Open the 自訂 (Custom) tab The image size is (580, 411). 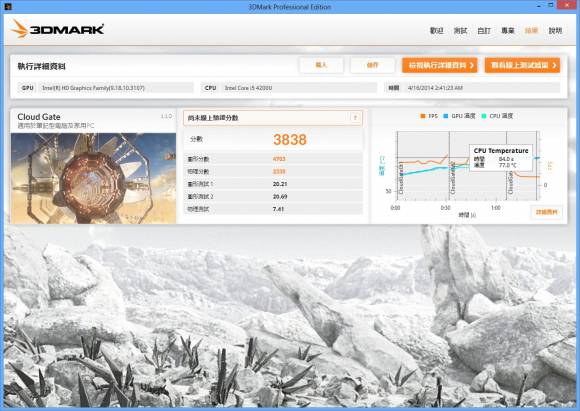tap(484, 31)
